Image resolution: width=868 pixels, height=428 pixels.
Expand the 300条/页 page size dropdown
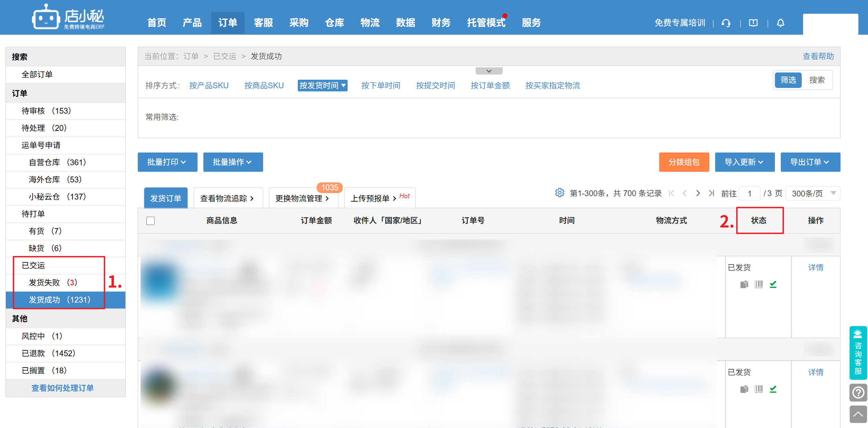812,193
